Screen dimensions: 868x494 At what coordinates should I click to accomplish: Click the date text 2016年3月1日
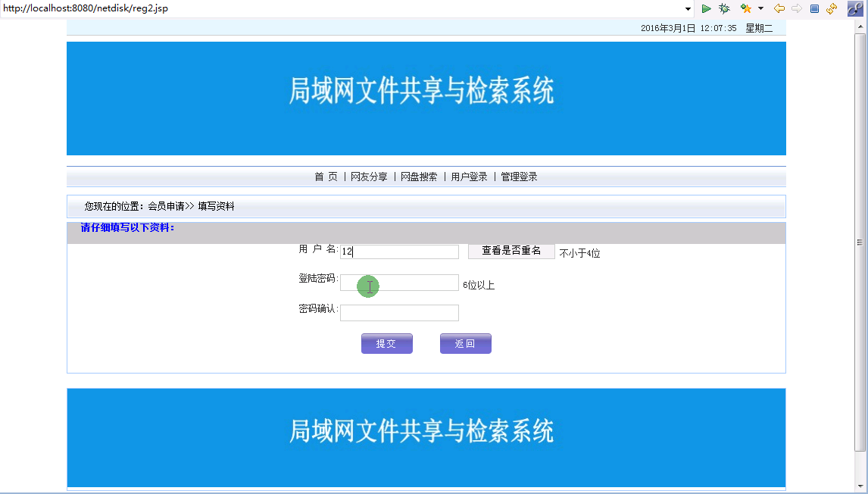tap(668, 28)
